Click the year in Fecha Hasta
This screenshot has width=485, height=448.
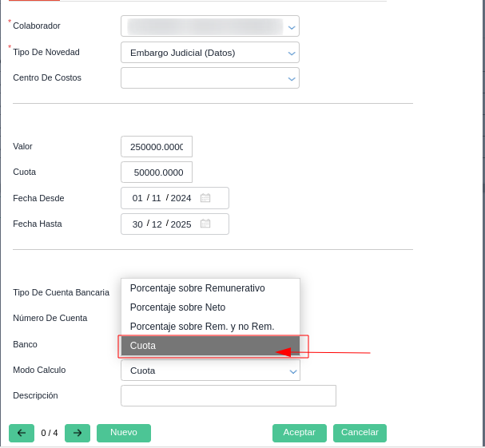click(x=181, y=224)
